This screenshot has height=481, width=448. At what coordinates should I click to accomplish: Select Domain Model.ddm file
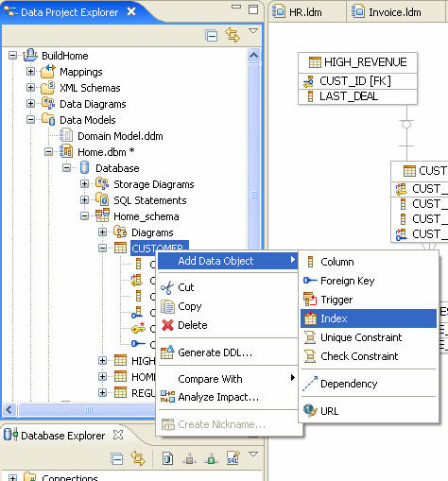pyautogui.click(x=120, y=136)
